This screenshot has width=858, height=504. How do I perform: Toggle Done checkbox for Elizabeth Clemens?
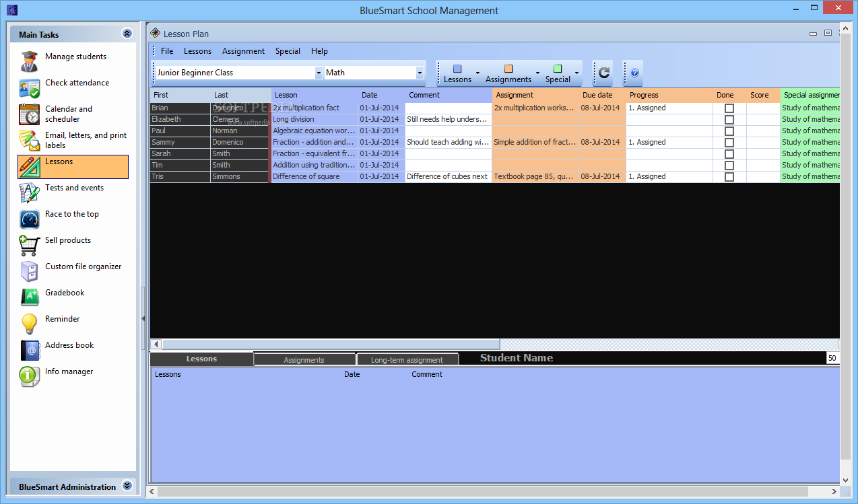coord(729,120)
